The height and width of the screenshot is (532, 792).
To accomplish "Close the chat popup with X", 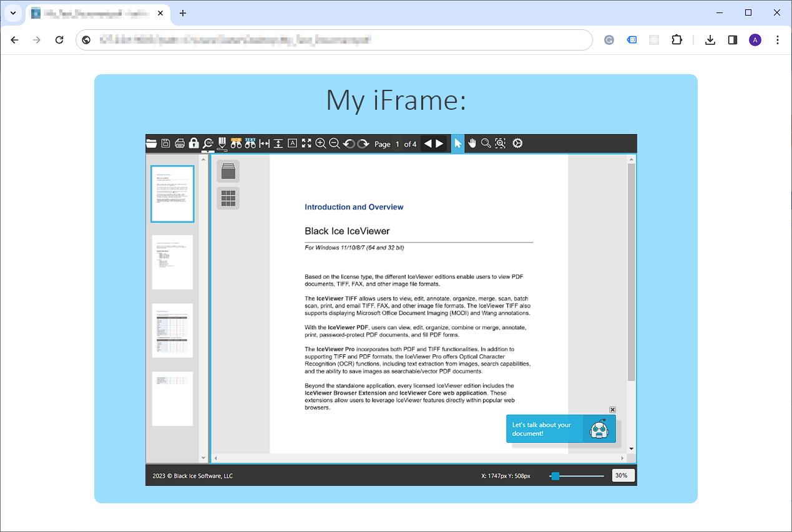I will 612,410.
